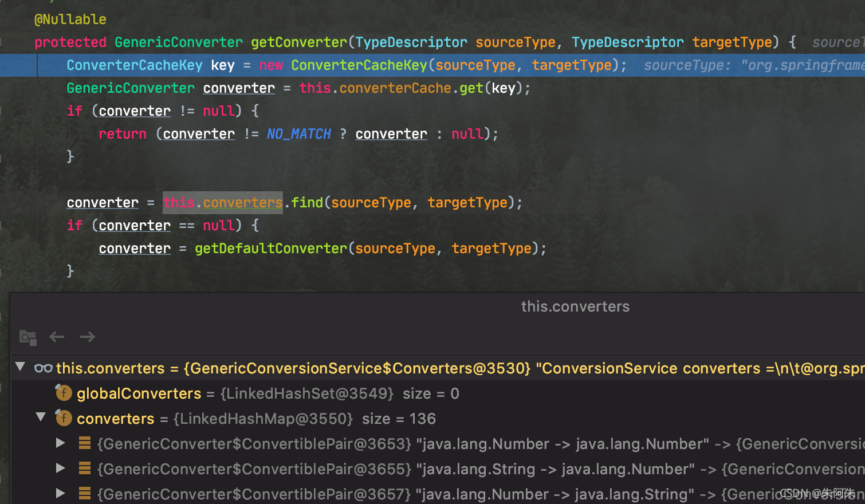Select the java.lang.Number -> java.lang.Number entry

tap(438, 444)
